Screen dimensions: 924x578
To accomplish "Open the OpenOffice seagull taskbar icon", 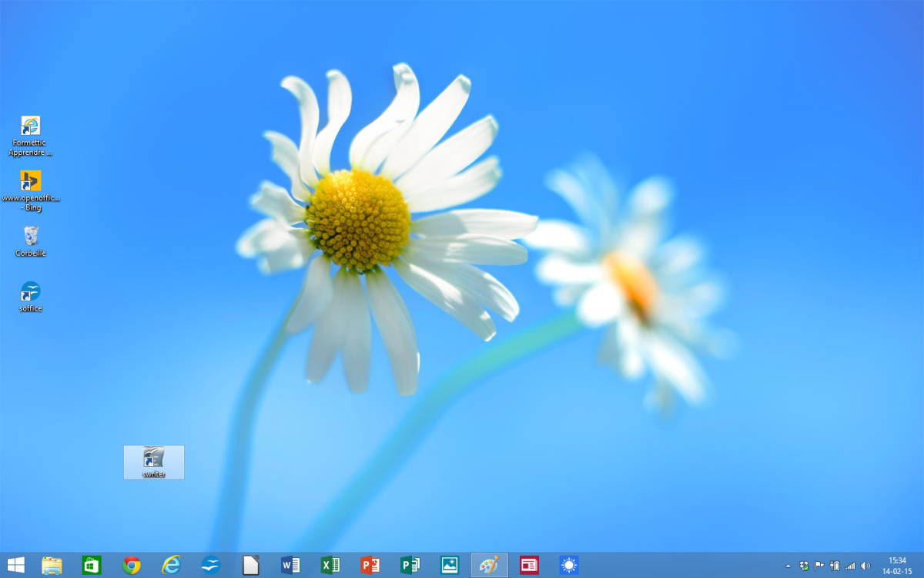I will click(211, 565).
